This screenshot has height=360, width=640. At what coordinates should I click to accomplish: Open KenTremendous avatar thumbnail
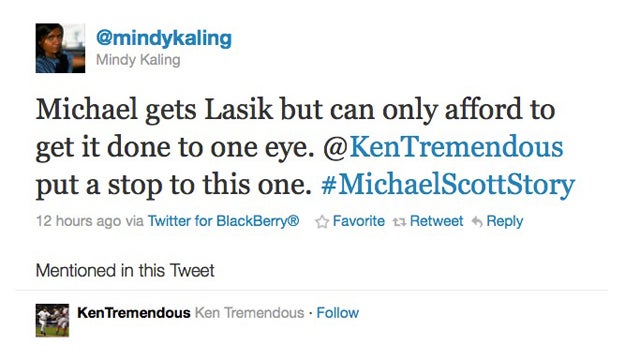pyautogui.click(x=52, y=320)
